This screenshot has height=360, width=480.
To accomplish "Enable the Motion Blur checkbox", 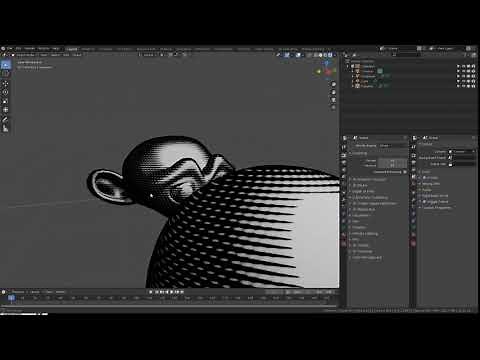I will coord(355,209).
